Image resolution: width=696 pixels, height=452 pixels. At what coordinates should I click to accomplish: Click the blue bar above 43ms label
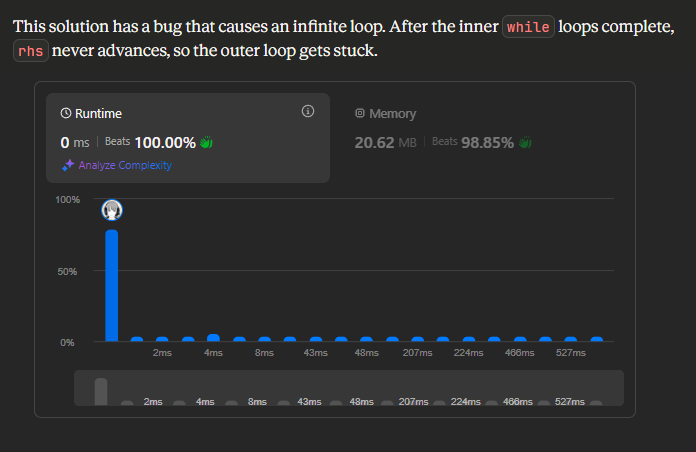click(316, 339)
